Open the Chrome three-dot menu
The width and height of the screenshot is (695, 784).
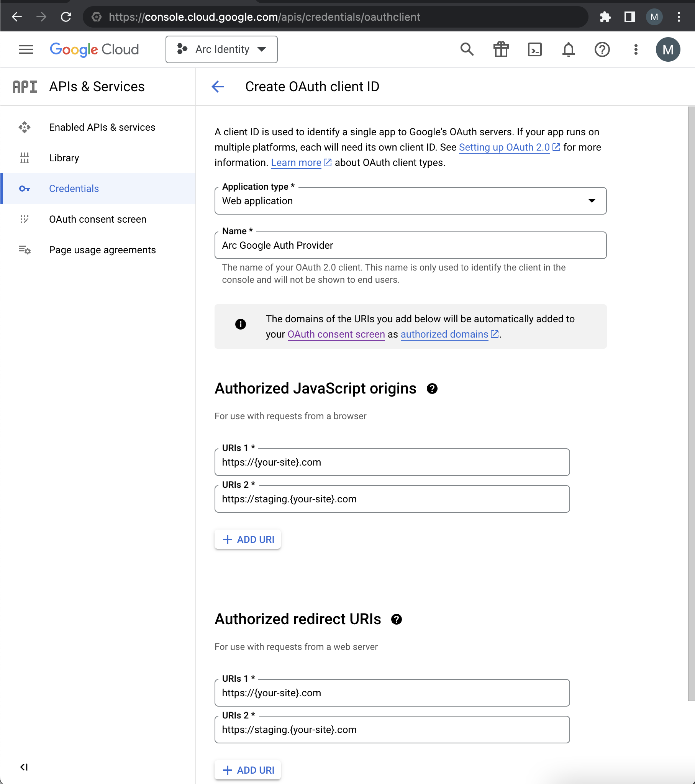tap(679, 17)
